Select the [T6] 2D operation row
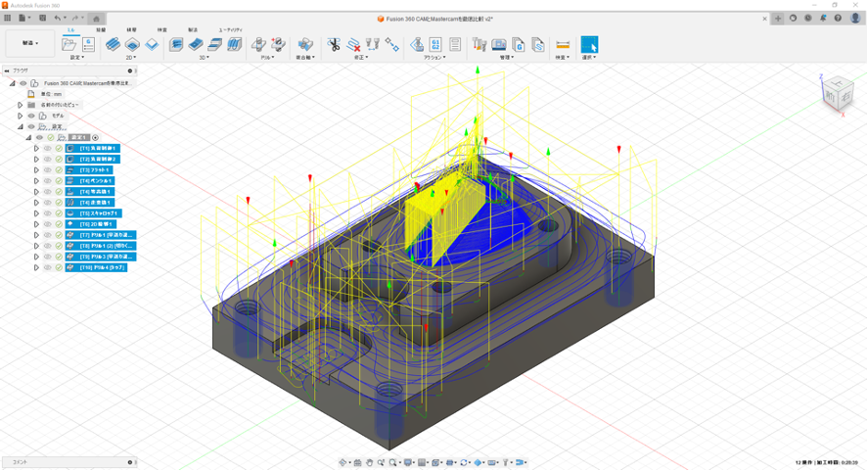The width and height of the screenshot is (868, 471). point(91,224)
